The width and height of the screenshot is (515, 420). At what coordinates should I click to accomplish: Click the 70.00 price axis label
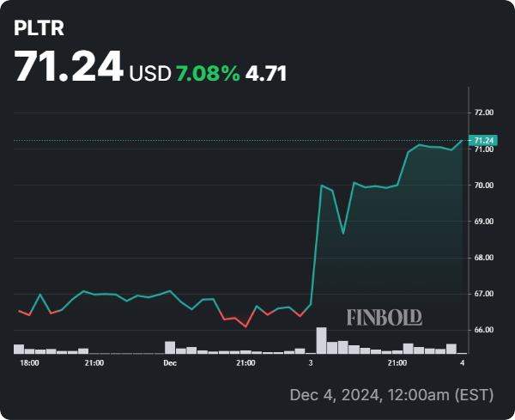(x=484, y=186)
